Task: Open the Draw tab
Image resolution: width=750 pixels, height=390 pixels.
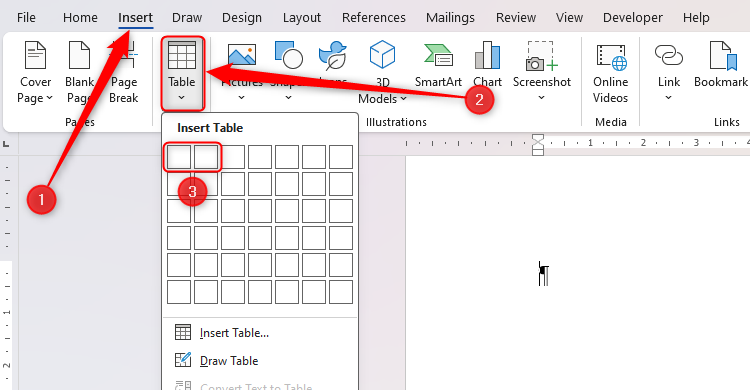Action: 187,18
